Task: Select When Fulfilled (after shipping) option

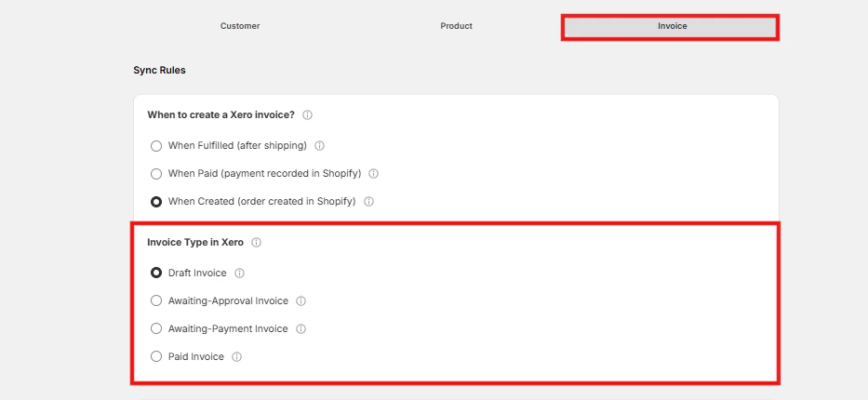Action: click(x=156, y=146)
